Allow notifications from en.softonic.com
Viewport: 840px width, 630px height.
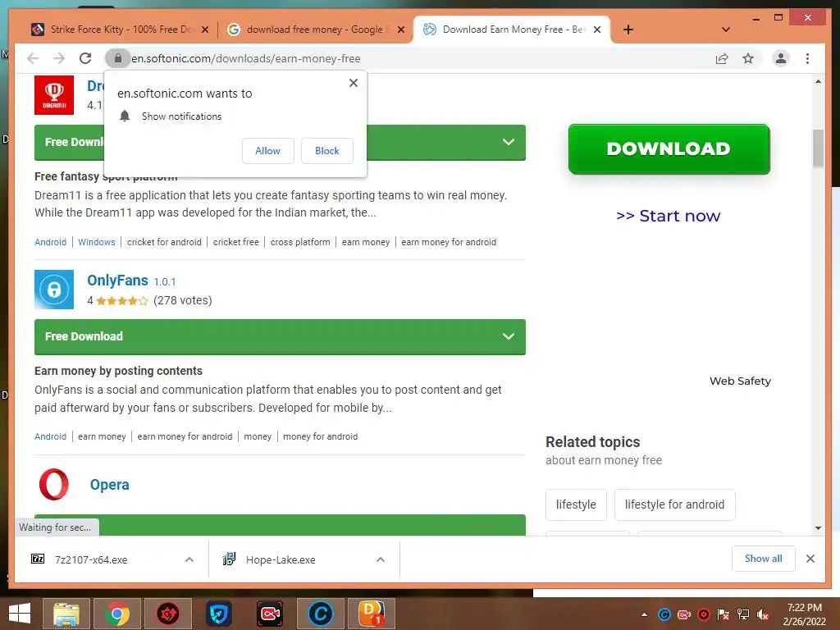(268, 151)
